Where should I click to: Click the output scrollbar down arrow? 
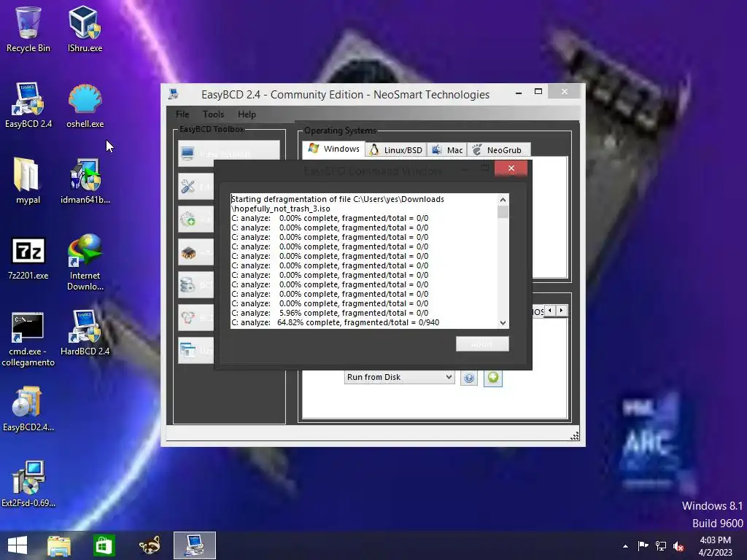coord(503,323)
